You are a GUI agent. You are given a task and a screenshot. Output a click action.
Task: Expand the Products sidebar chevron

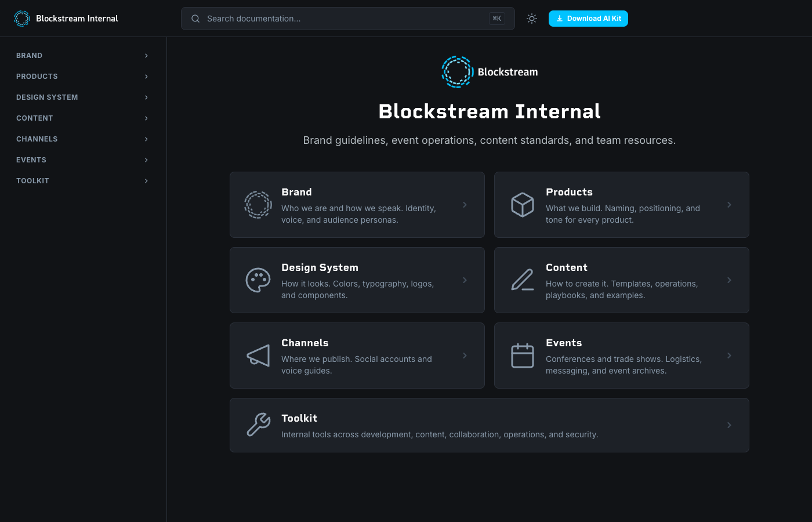(x=146, y=77)
